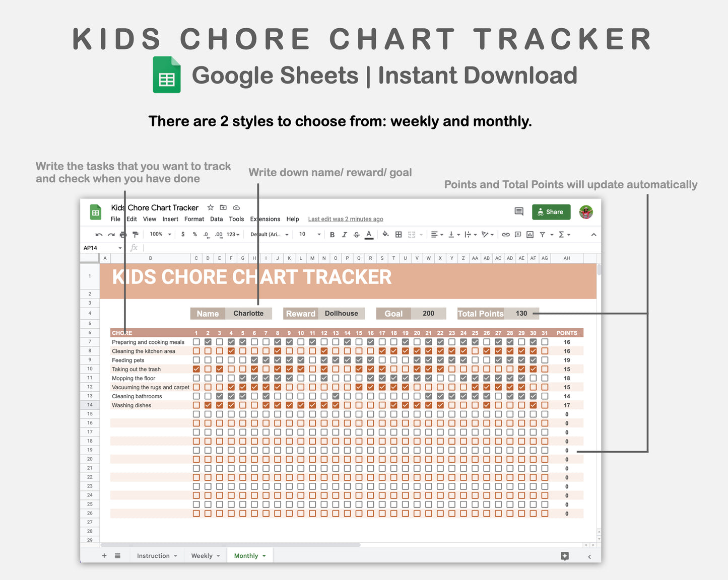Screen dimensions: 728x580
Task: Toggle bold formatting in the toolbar
Action: click(332, 234)
